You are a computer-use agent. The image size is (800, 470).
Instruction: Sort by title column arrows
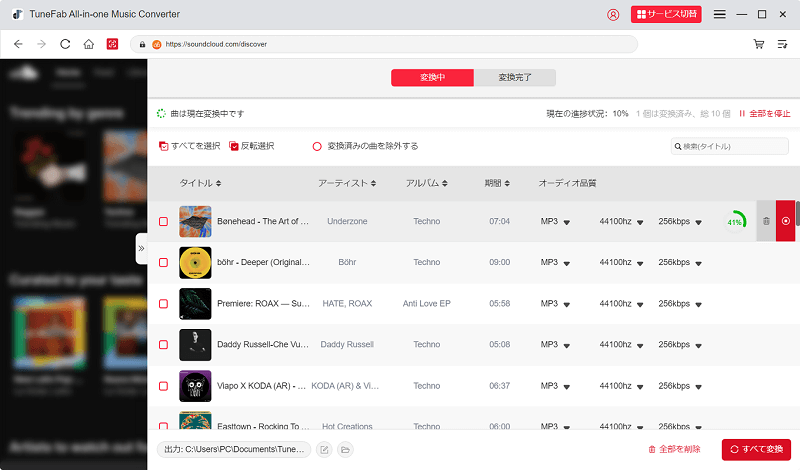tap(218, 183)
